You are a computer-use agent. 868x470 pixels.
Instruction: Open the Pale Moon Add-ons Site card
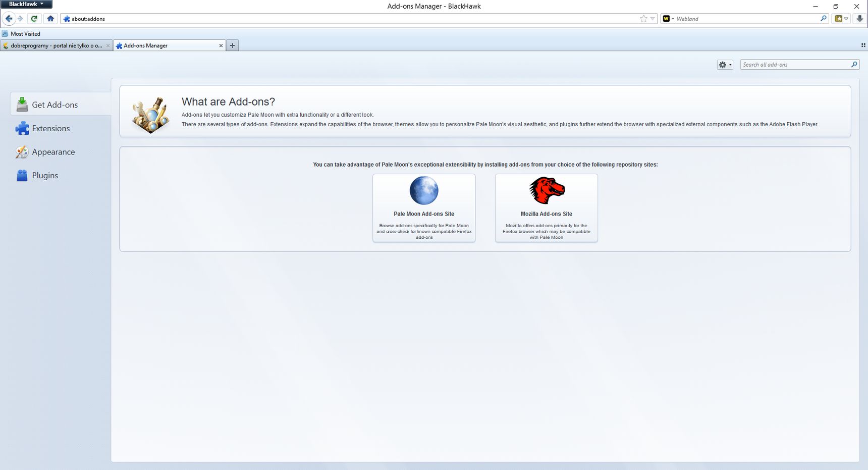[x=424, y=208]
